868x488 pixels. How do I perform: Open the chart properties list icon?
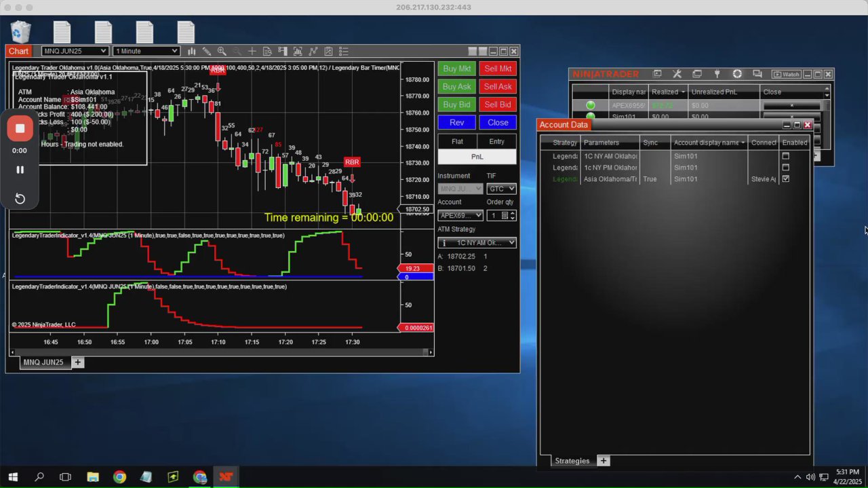[343, 51]
